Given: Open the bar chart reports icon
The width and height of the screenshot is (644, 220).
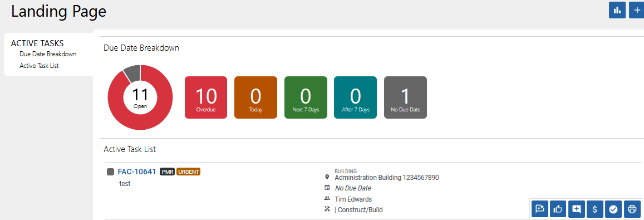Looking at the screenshot, I should coord(617,10).
